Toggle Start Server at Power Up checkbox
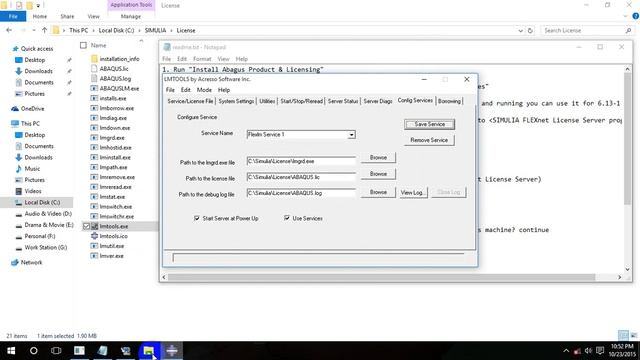 (x=197, y=218)
